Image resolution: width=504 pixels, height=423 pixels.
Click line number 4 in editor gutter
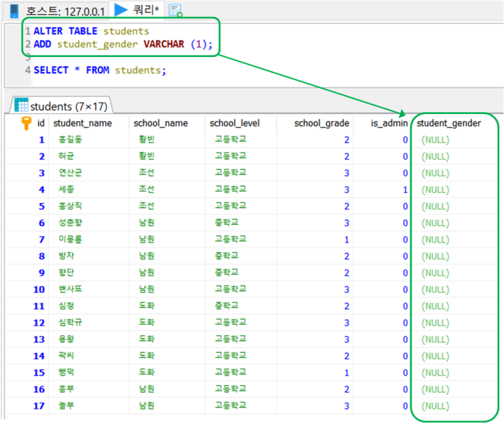coord(28,70)
